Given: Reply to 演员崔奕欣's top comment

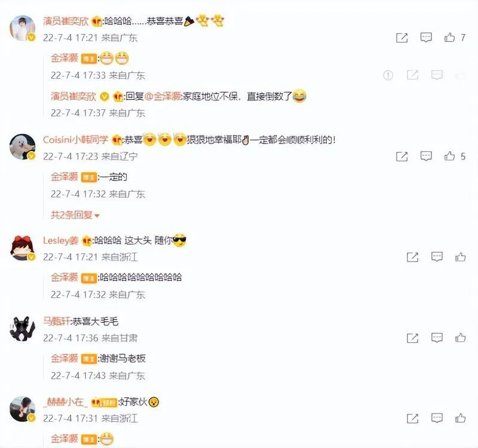Looking at the screenshot, I should point(426,38).
